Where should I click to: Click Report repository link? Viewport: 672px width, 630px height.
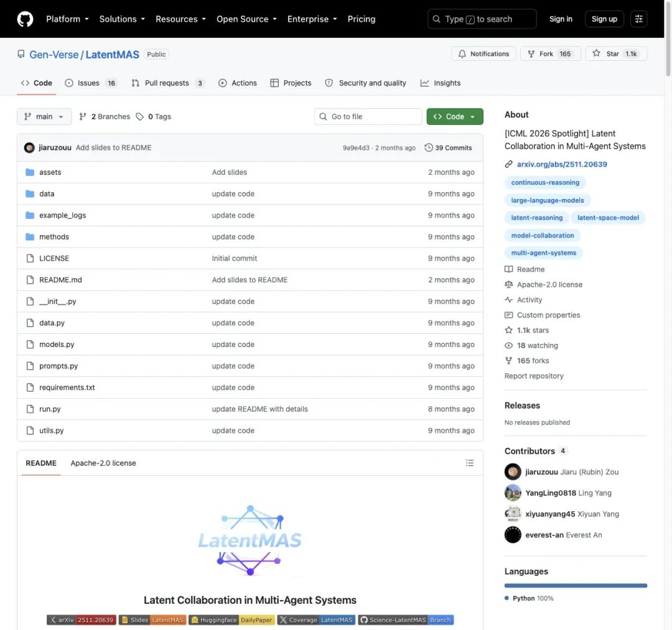point(534,376)
